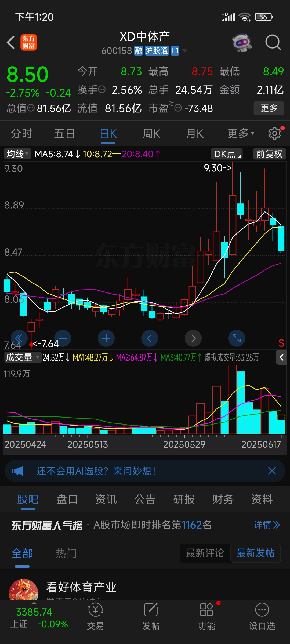The width and height of the screenshot is (290, 644).
Task: Tap the battery indicator in status bar
Action: (x=264, y=17)
